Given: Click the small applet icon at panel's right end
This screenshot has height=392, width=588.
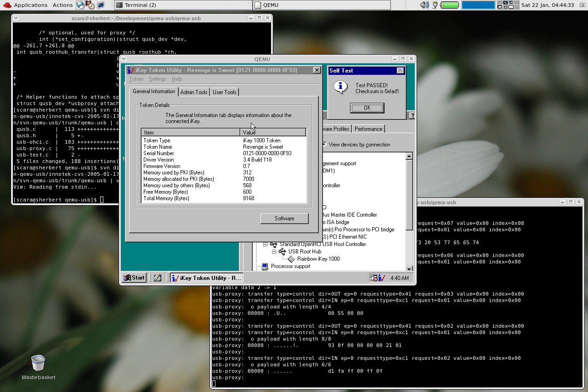Looking at the screenshot, I should [582, 5].
